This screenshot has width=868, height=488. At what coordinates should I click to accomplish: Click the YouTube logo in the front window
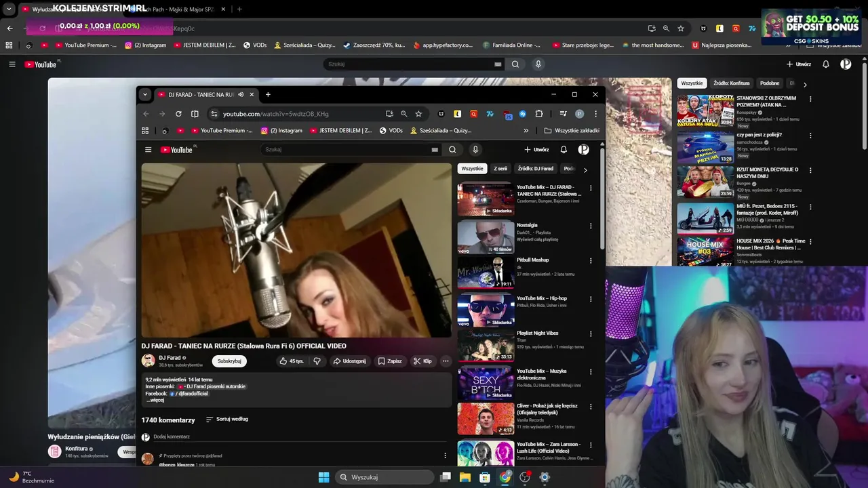[176, 150]
